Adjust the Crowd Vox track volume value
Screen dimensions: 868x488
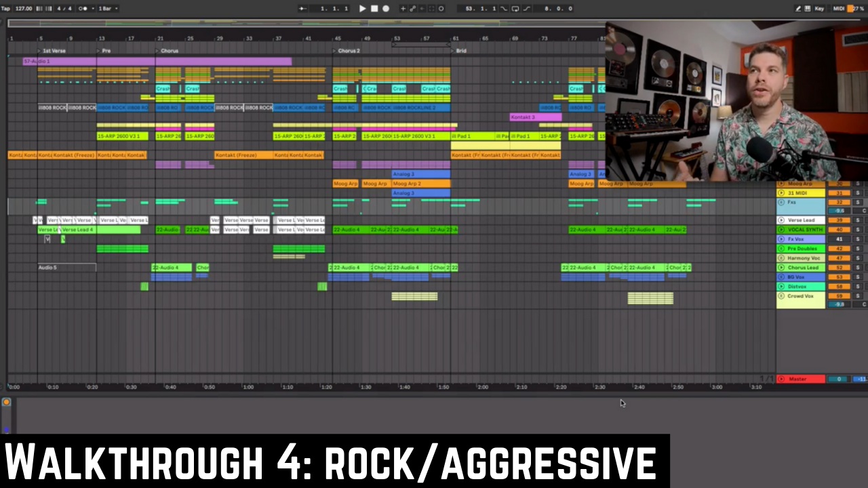(x=839, y=304)
